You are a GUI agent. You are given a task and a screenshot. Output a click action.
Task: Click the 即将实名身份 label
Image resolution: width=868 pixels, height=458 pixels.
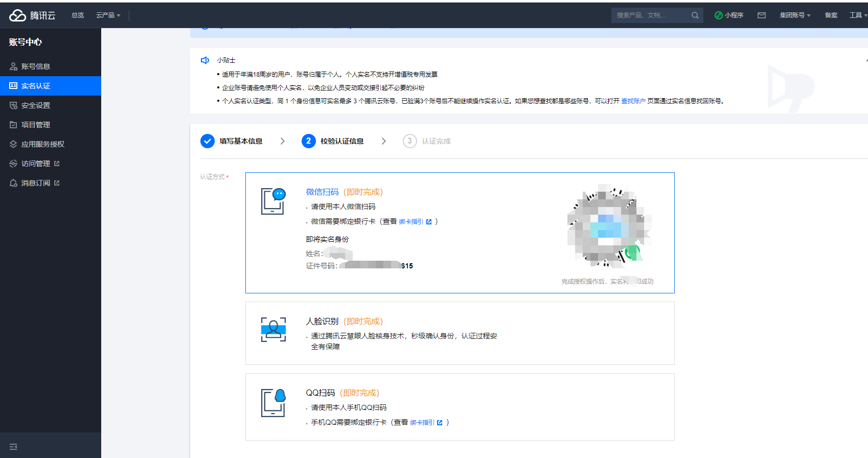pos(327,239)
